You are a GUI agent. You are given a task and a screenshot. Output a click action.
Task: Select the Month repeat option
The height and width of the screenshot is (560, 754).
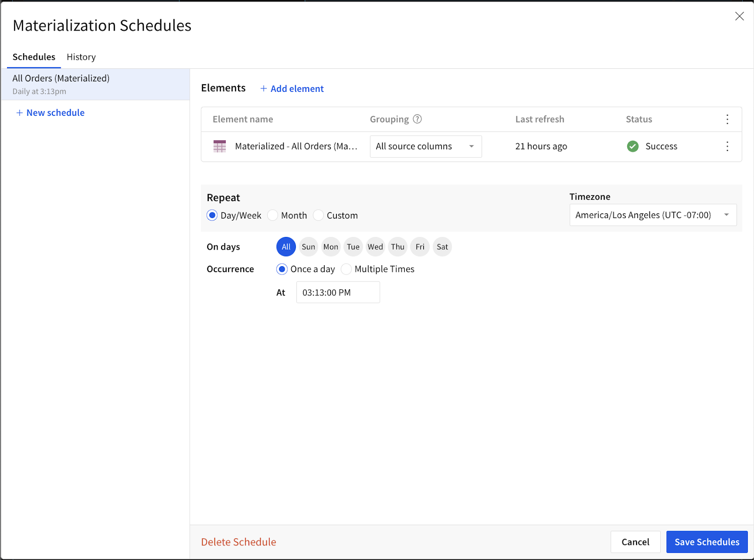272,215
